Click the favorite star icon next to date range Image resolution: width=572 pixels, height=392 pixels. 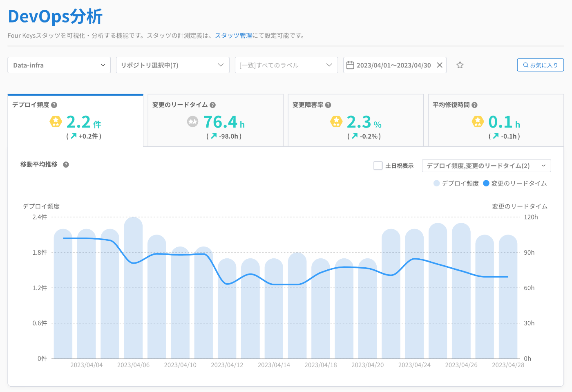(x=460, y=65)
